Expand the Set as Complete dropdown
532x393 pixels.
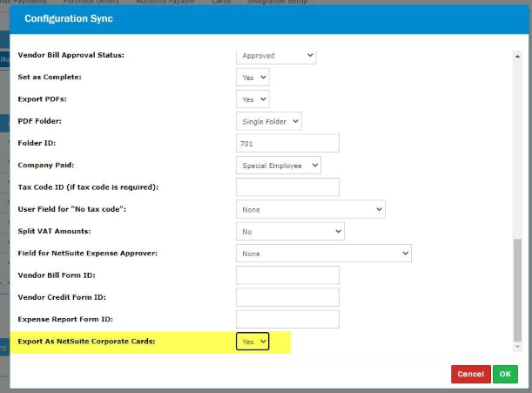(253, 78)
